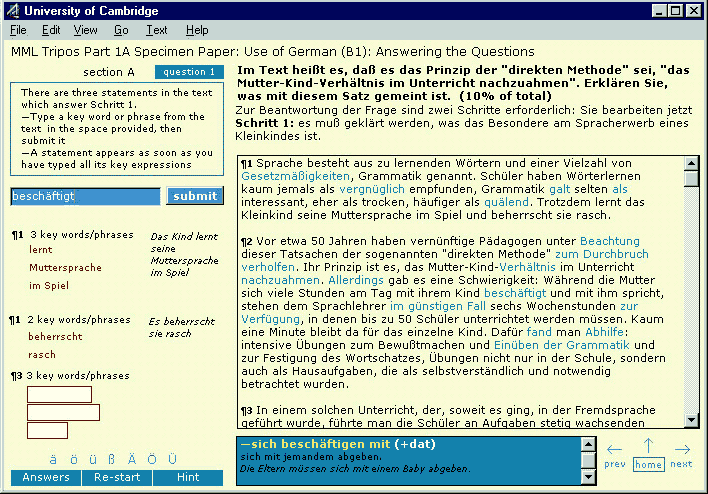Click the third empty ¶3 key word box

tap(47, 431)
